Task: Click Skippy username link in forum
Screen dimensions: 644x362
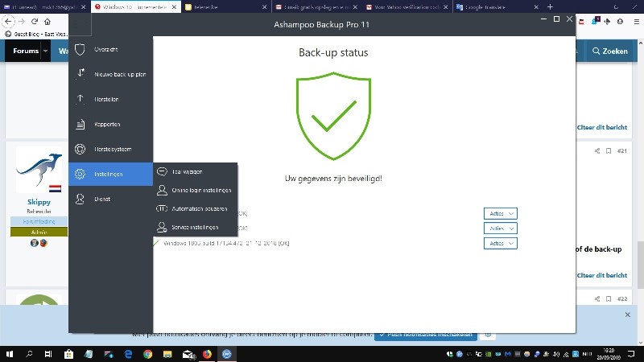Action: (x=39, y=202)
